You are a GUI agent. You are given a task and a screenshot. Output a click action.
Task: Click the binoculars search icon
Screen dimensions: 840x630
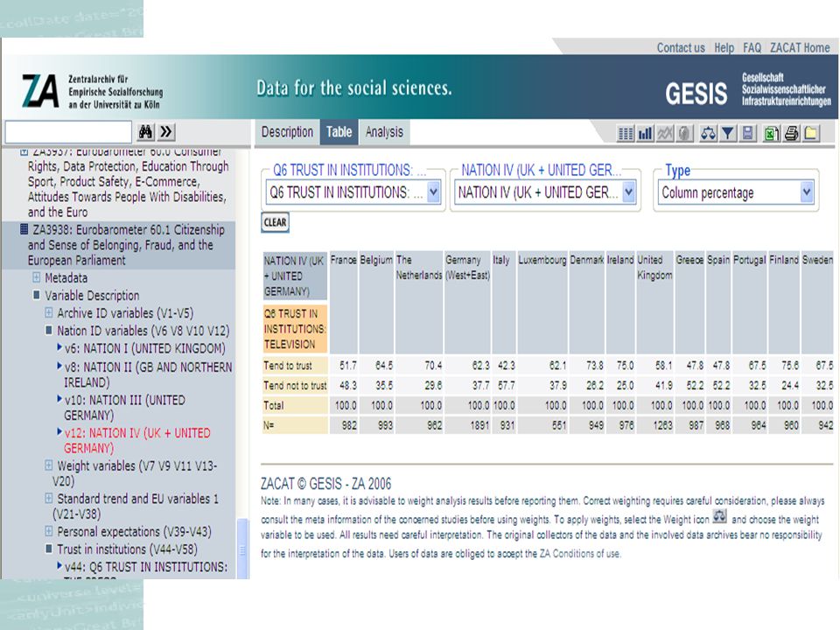click(x=146, y=132)
